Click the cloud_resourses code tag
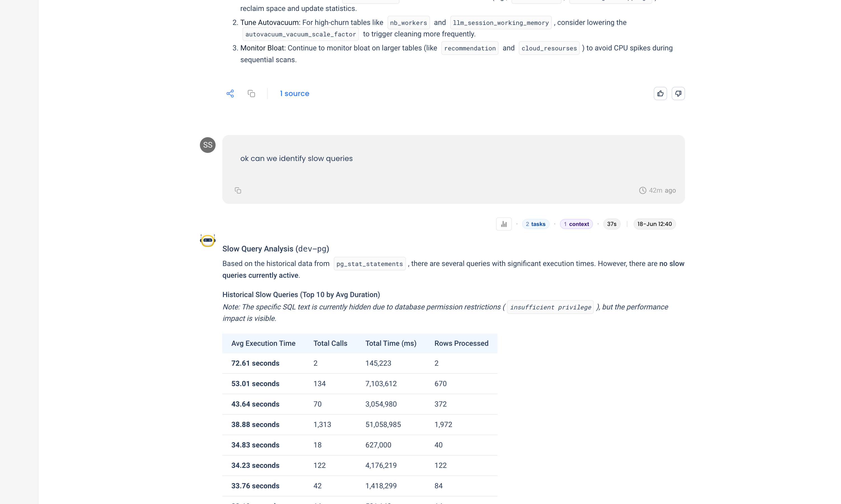 pyautogui.click(x=549, y=48)
